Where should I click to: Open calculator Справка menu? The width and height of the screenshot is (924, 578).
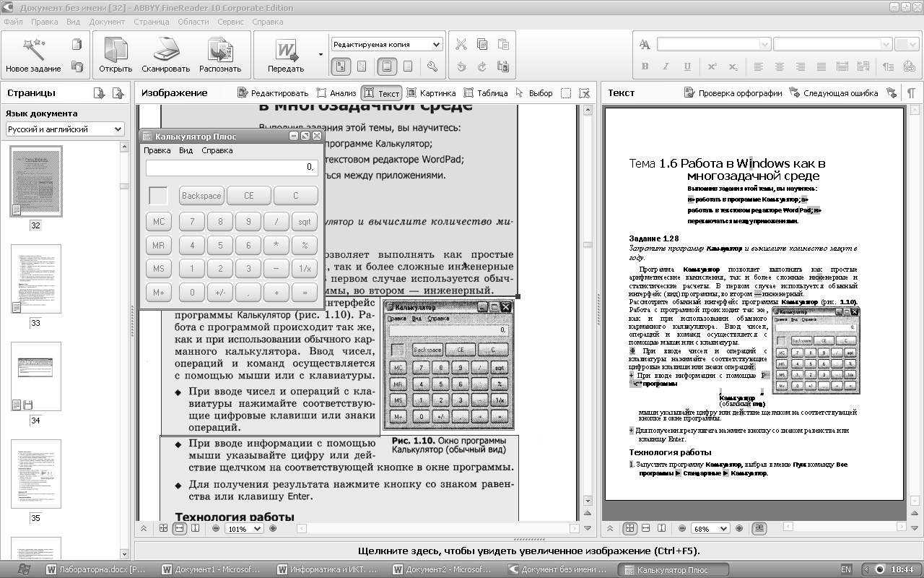point(217,150)
